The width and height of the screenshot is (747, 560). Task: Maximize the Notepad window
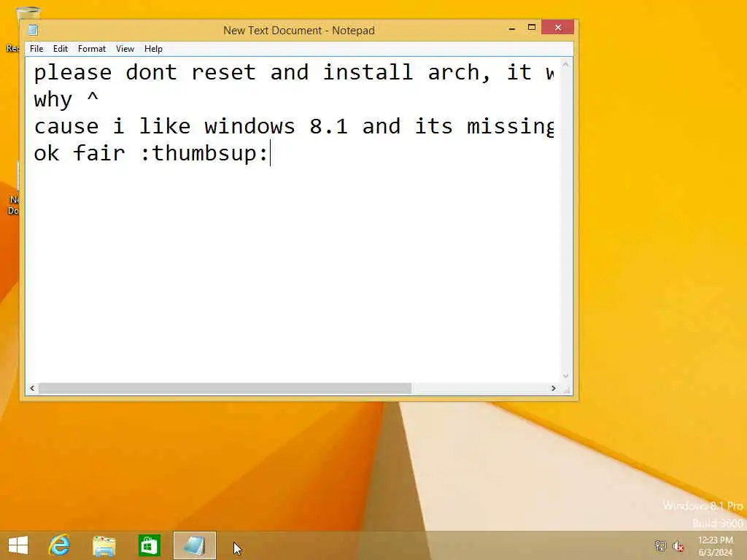[532, 28]
